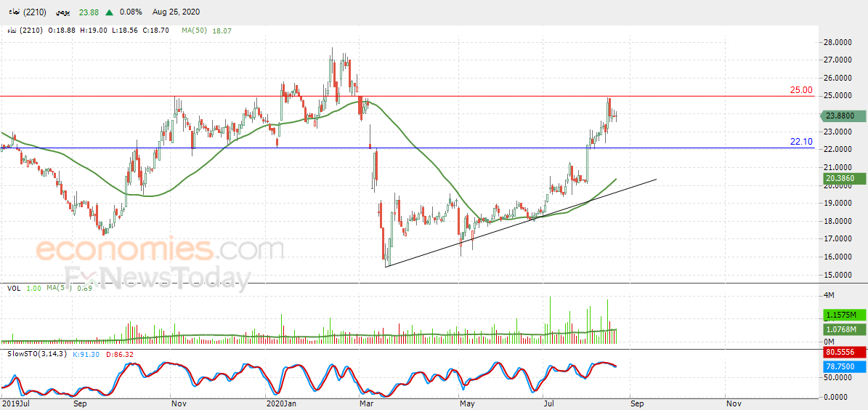Click the يومي daily timeframe label
Screen dimensions: 868x410
[x=64, y=12]
